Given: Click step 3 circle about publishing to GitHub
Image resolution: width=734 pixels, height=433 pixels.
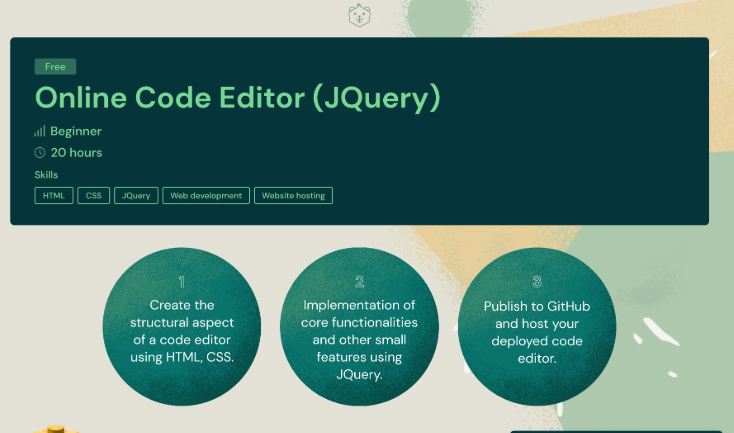Looking at the screenshot, I should pos(537,326).
